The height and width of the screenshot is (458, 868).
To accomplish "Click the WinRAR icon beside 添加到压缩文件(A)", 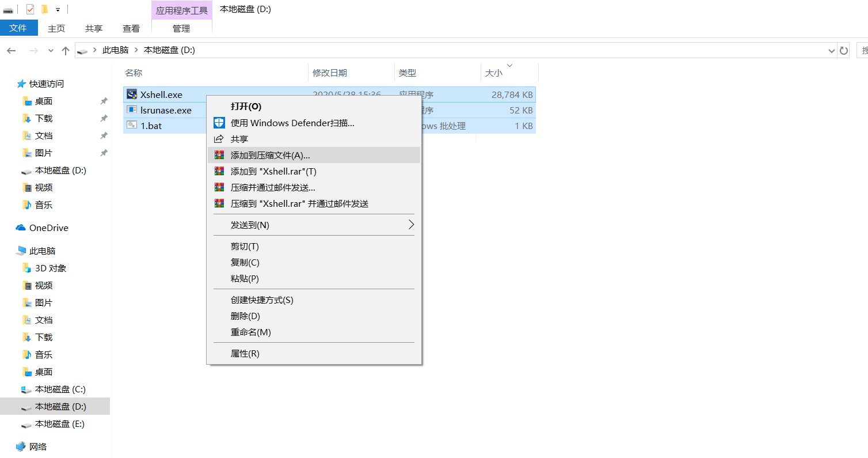I will click(x=219, y=155).
